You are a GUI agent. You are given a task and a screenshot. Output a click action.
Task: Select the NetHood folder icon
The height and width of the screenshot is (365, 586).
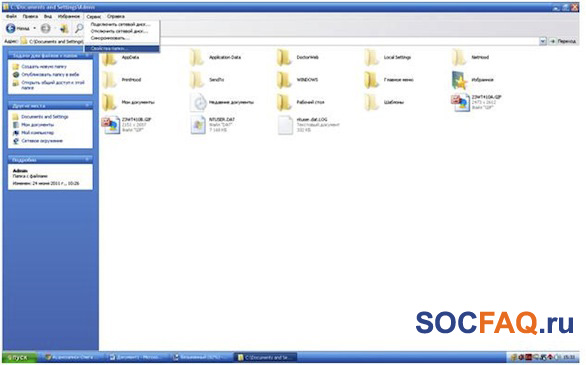tap(460, 58)
